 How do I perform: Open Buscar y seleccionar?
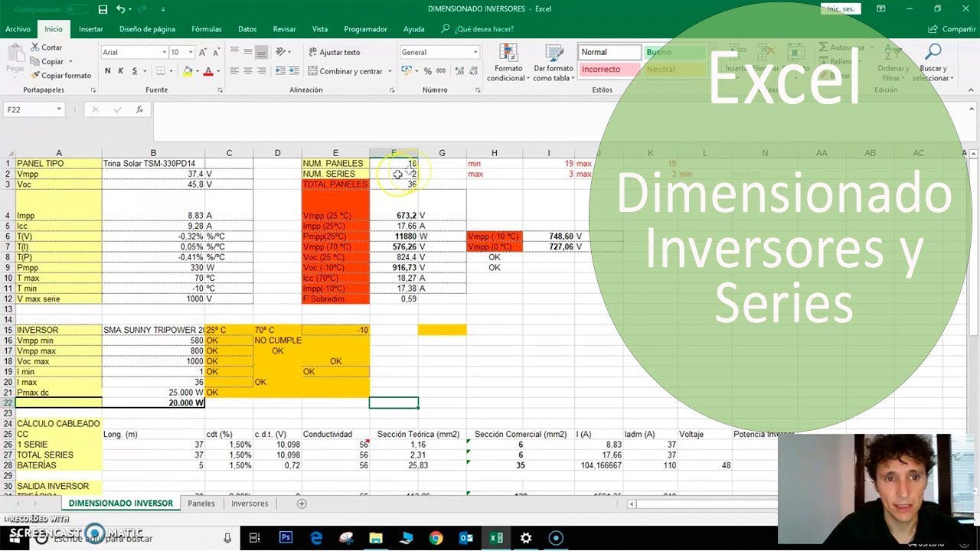pos(933,63)
